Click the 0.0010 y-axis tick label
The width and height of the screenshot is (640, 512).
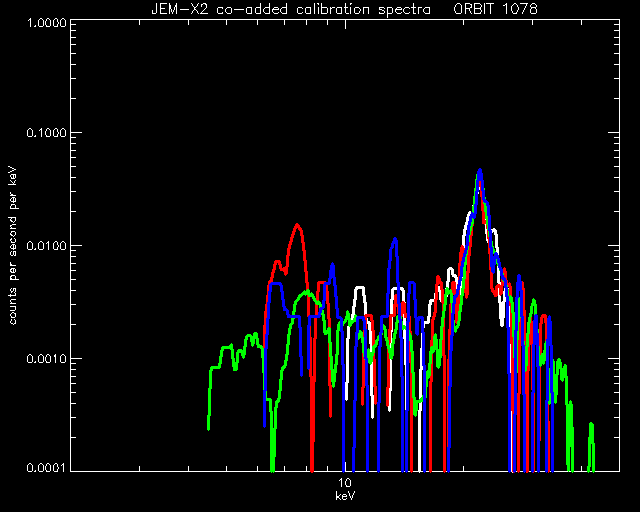click(46, 358)
